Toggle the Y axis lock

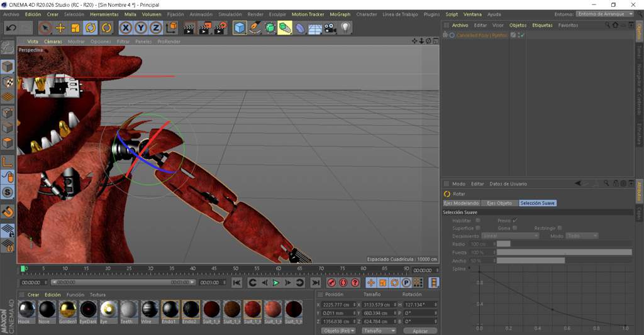point(141,28)
